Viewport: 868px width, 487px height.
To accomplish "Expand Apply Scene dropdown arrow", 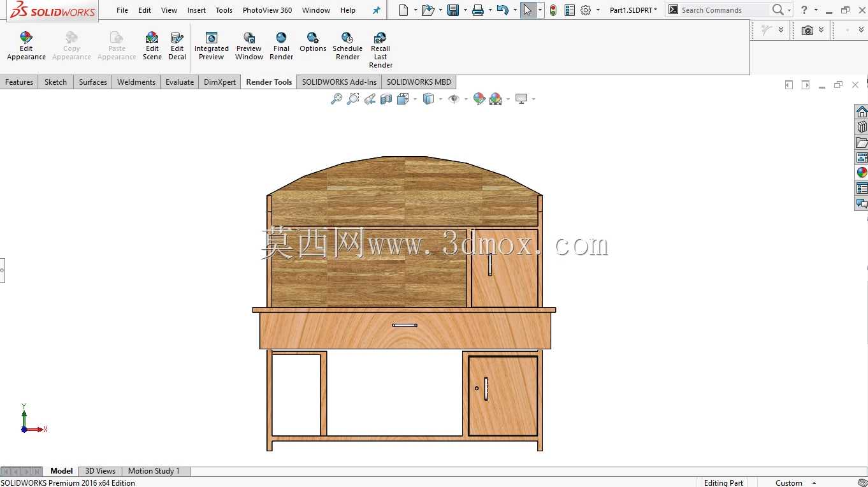I will pos(508,99).
